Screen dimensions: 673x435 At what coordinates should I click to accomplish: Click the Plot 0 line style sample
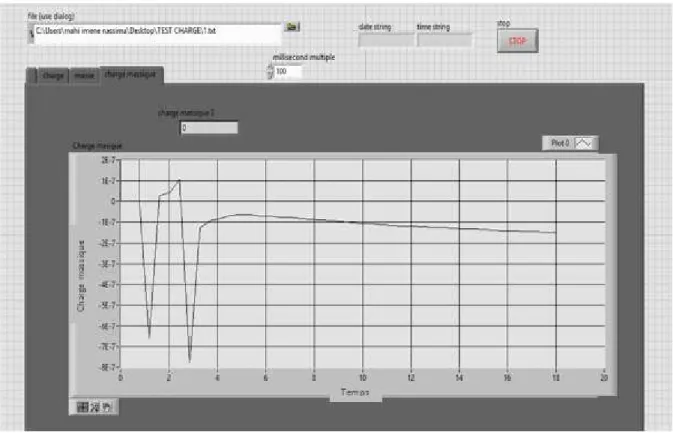(583, 143)
